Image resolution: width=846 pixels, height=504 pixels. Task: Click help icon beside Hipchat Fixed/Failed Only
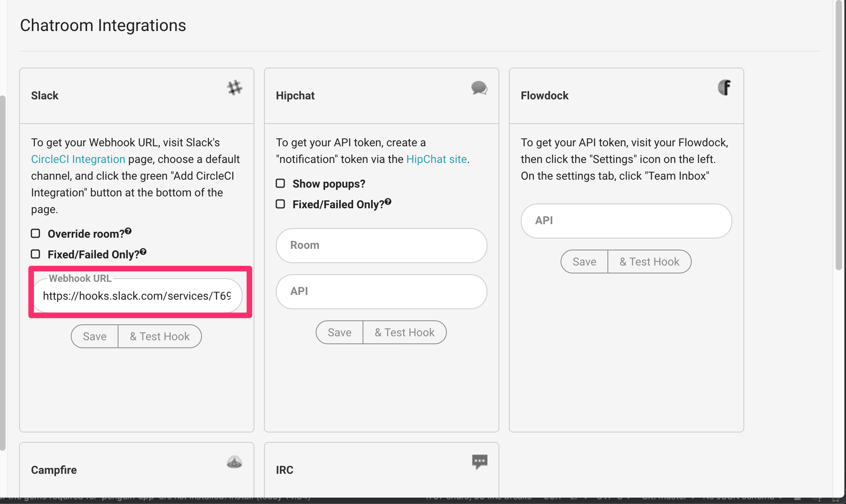388,202
